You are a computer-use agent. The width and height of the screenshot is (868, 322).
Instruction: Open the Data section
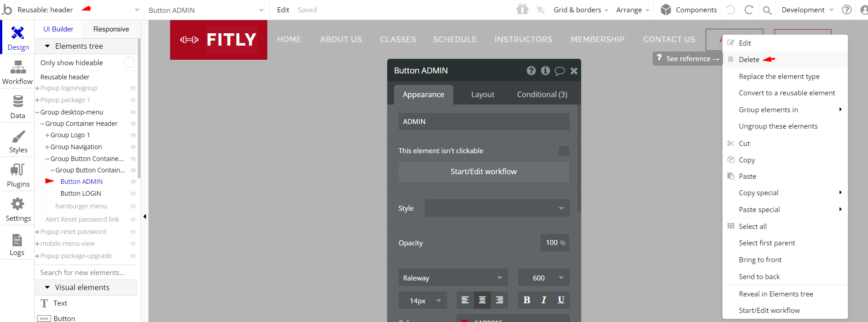tap(18, 107)
